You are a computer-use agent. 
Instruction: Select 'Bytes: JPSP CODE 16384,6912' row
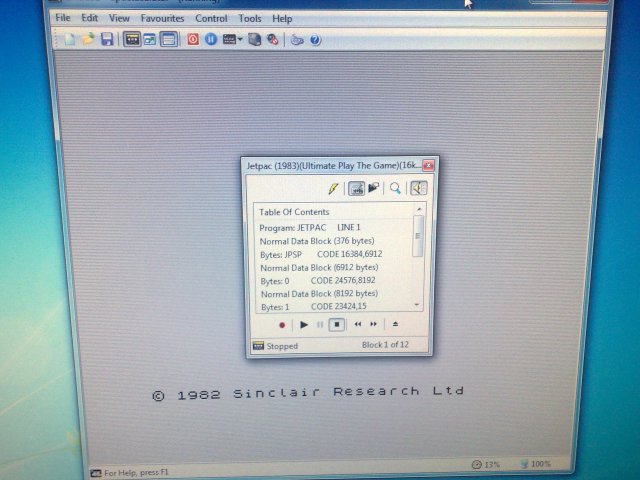(335, 254)
